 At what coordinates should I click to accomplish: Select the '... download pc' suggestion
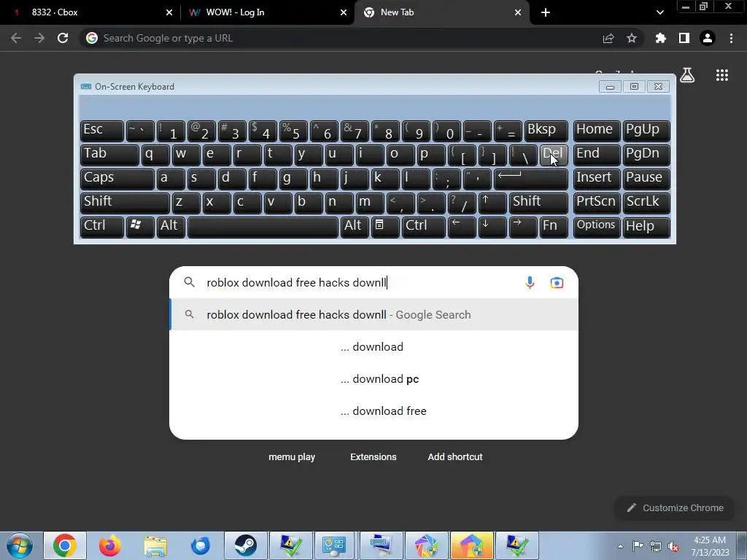374,379
